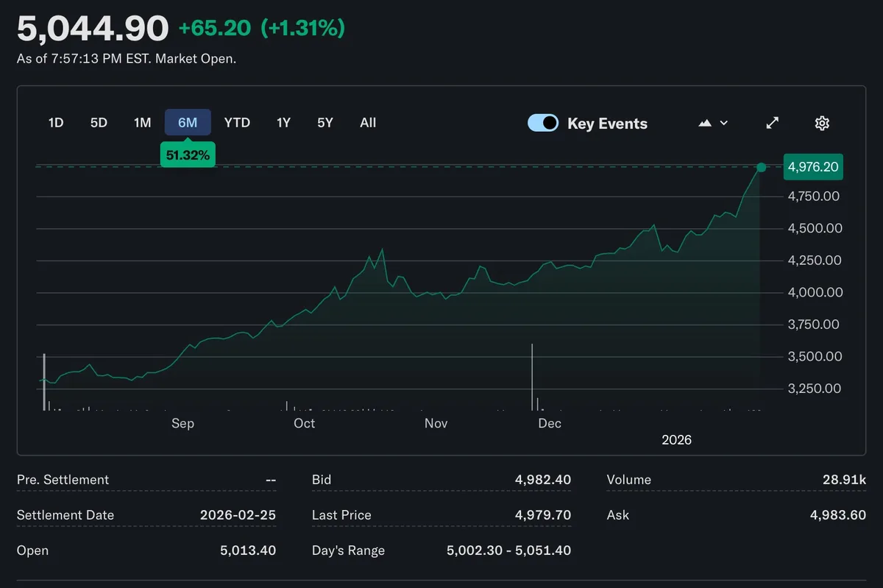Click the green endpoint dot on chart
Viewport: 883px width, 588px height.
[761, 168]
